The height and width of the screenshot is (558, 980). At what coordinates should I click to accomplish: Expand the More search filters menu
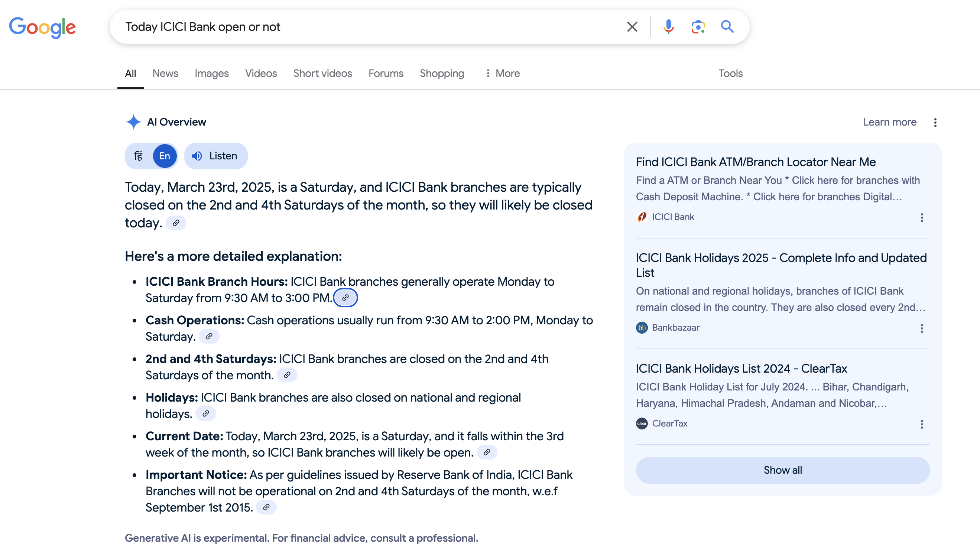[502, 73]
